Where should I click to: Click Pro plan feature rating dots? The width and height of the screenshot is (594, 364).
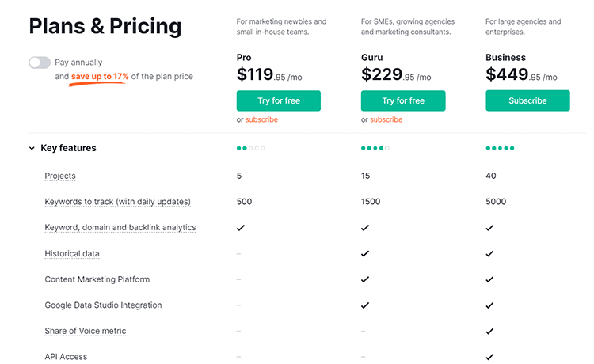tap(251, 148)
